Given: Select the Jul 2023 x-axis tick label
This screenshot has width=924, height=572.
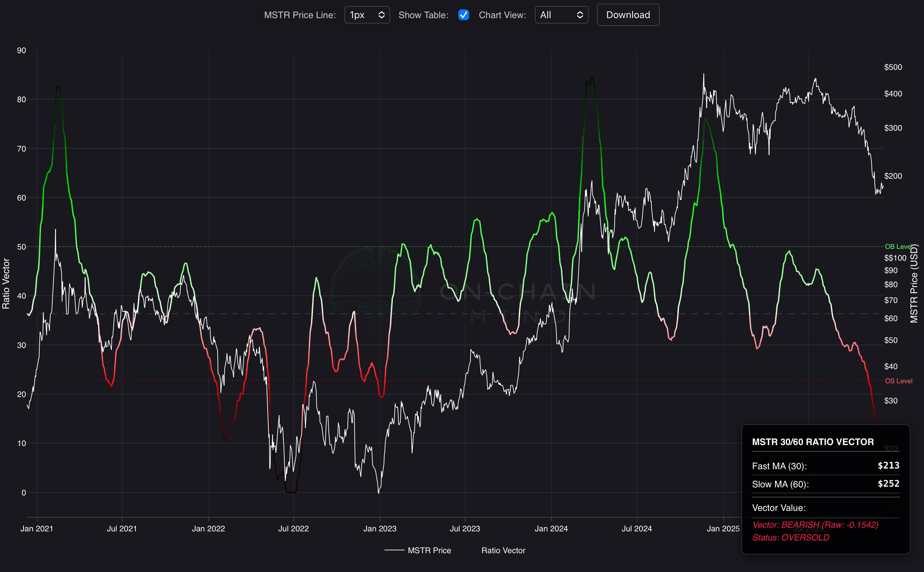Looking at the screenshot, I should point(465,528).
